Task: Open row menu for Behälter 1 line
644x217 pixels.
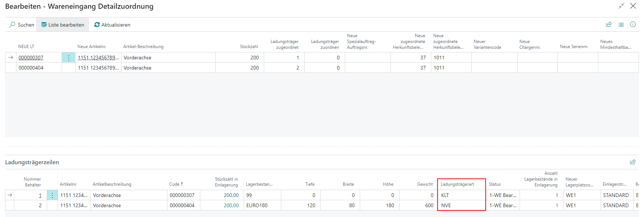Action: click(x=52, y=195)
